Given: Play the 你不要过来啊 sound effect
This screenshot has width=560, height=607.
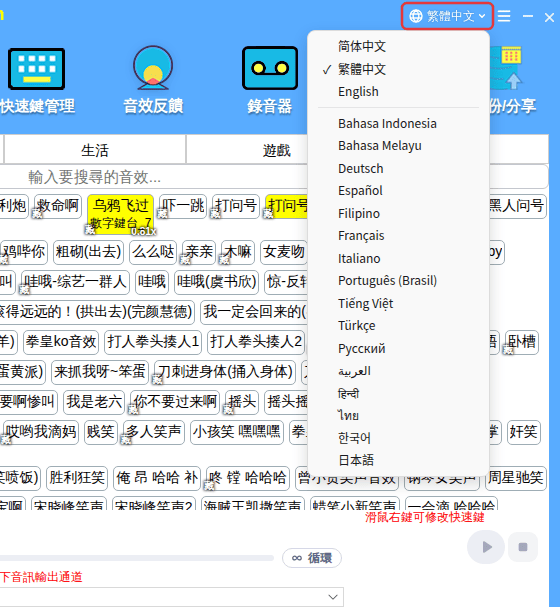Looking at the screenshot, I should [x=175, y=402].
